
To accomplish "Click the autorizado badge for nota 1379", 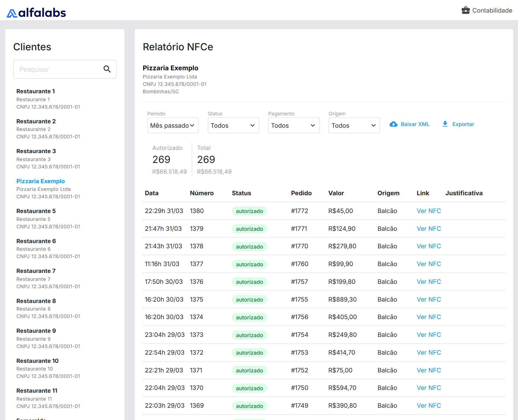I will (249, 229).
